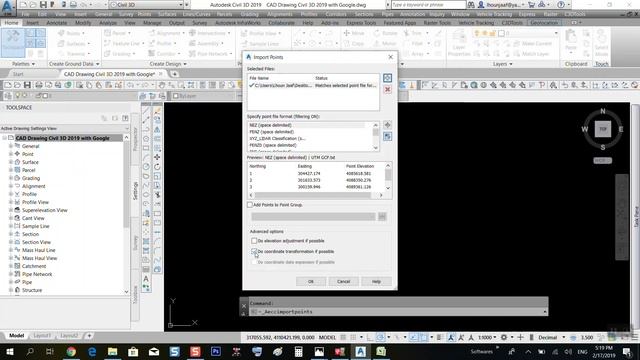Image resolution: width=640 pixels, height=360 pixels.
Task: Toggle Do coordinate transformation if possible checkbox
Action: (254, 251)
